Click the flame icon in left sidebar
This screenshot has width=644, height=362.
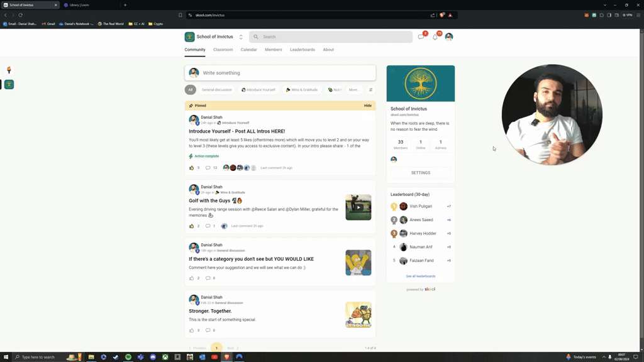coord(9,70)
